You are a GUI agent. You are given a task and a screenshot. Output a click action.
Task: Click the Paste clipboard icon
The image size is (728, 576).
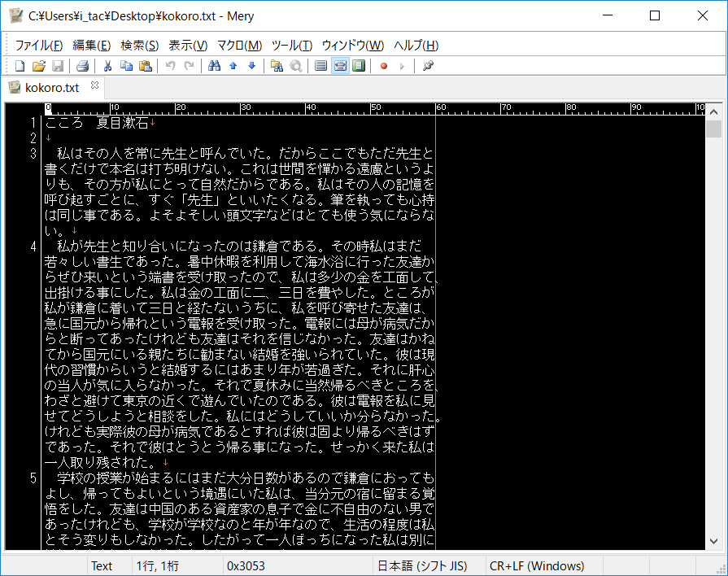[x=146, y=66]
